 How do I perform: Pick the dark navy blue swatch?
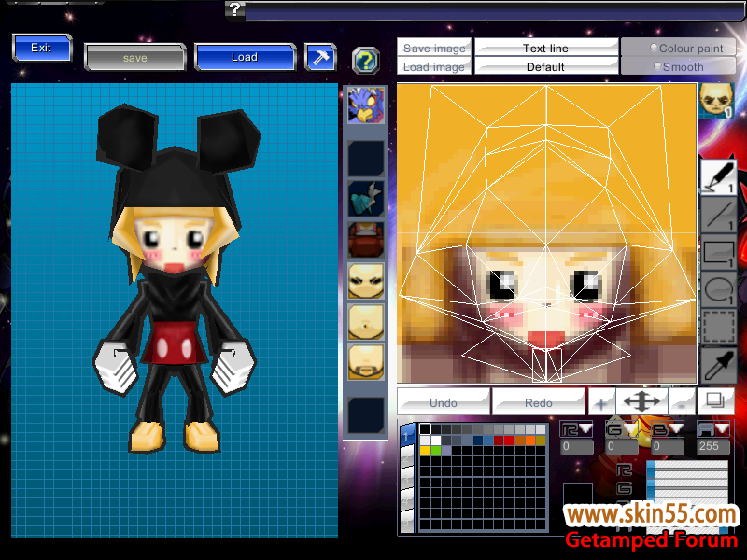[478, 441]
